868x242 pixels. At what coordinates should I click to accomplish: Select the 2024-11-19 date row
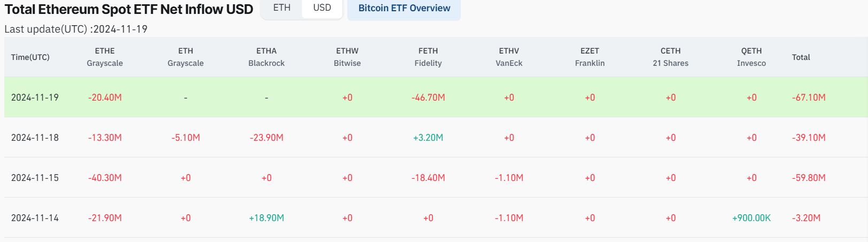[35, 97]
